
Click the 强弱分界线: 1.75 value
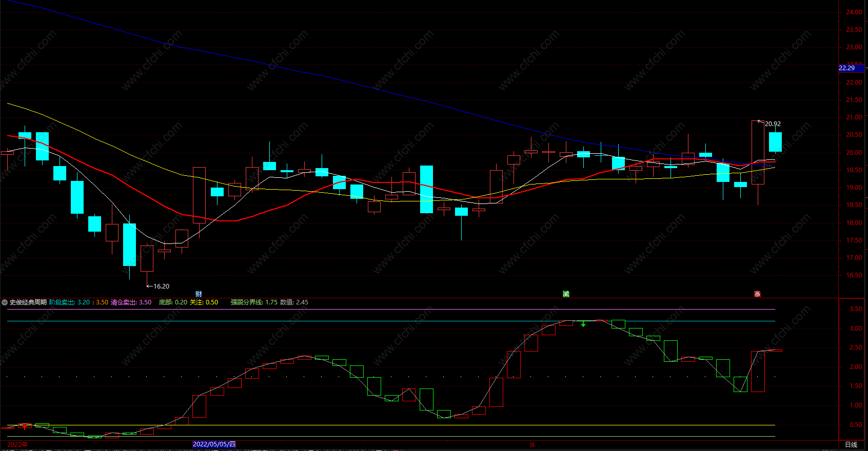pos(254,302)
